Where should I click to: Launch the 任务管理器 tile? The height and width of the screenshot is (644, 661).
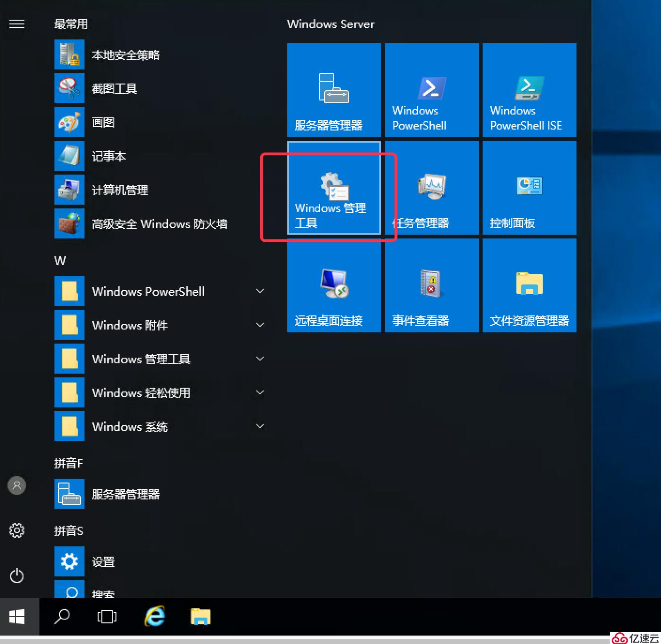(x=432, y=188)
